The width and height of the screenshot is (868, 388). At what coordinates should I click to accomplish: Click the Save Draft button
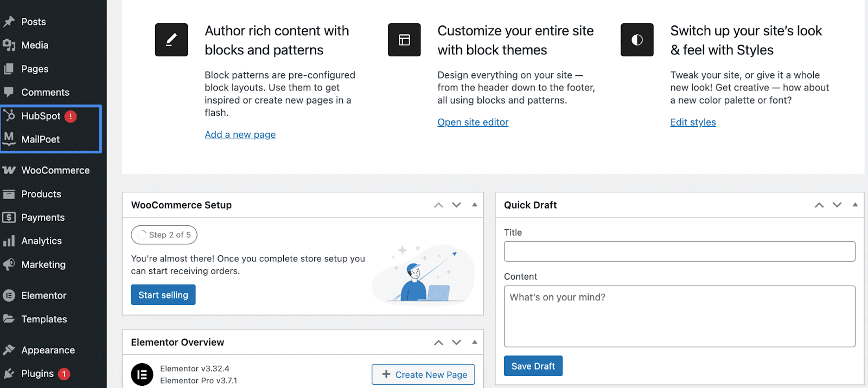pyautogui.click(x=533, y=366)
